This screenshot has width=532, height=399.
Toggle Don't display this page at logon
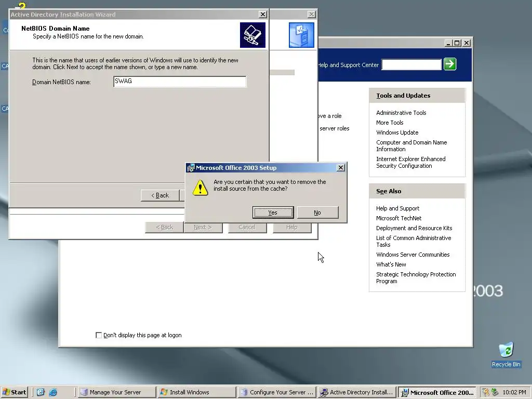[99, 335]
